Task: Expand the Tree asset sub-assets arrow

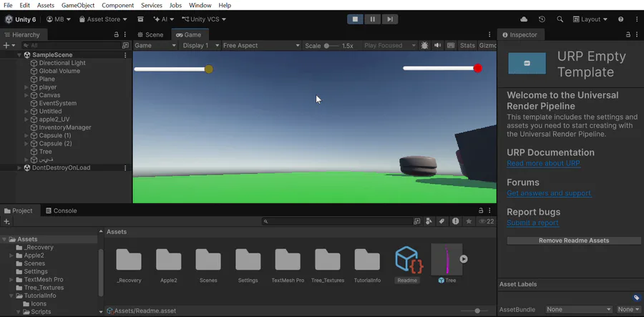Action: (x=464, y=259)
